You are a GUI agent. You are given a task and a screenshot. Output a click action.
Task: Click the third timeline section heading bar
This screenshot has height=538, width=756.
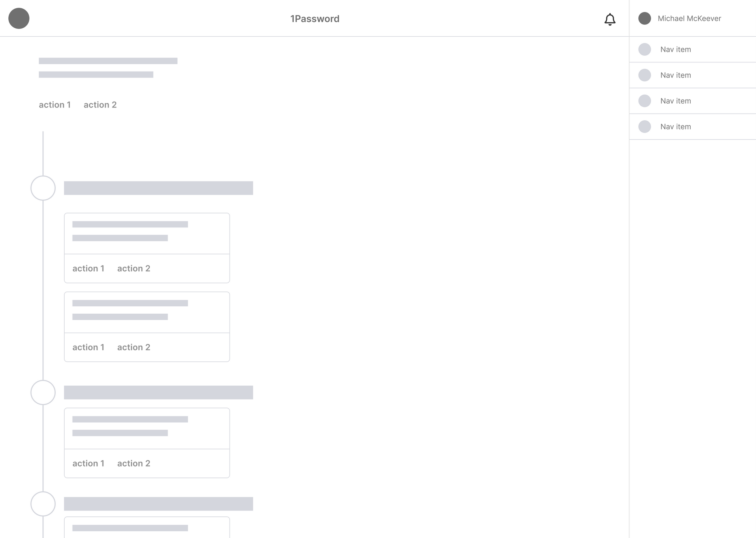[158, 504]
